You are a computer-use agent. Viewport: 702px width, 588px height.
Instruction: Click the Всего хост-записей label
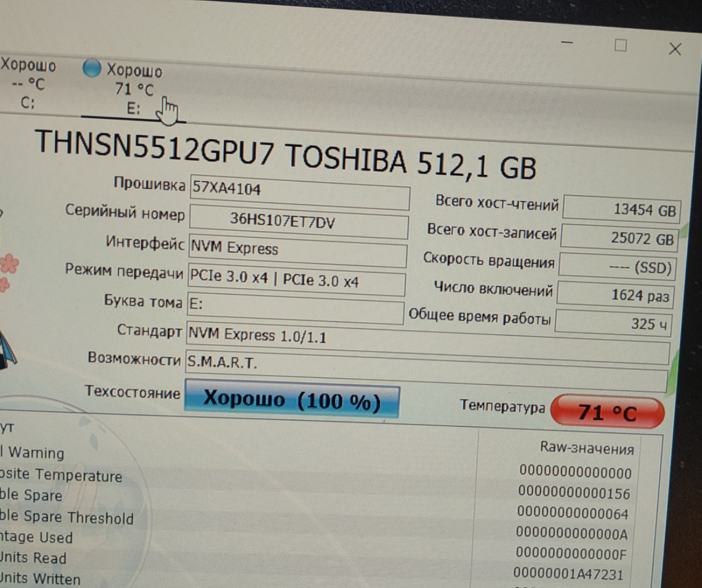tap(492, 232)
